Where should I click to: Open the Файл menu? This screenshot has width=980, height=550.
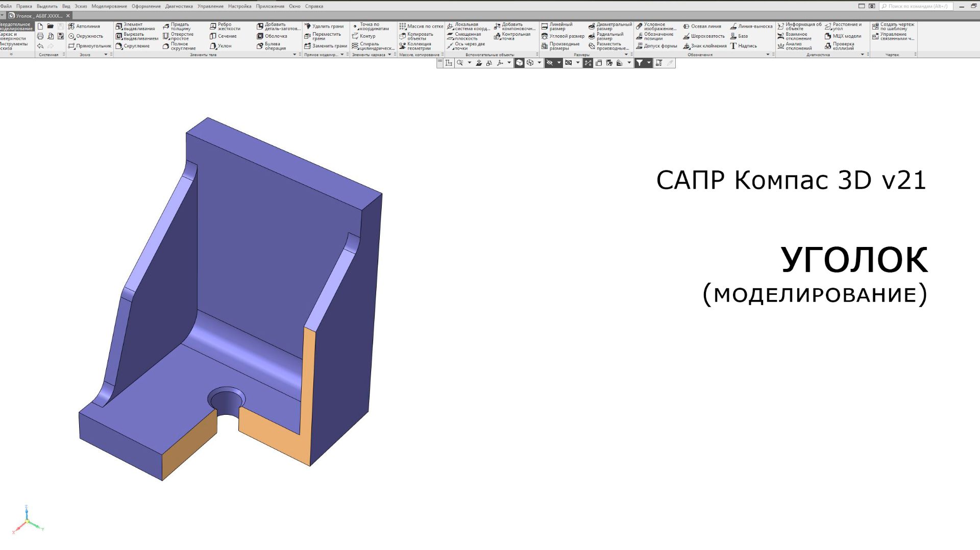6,6
